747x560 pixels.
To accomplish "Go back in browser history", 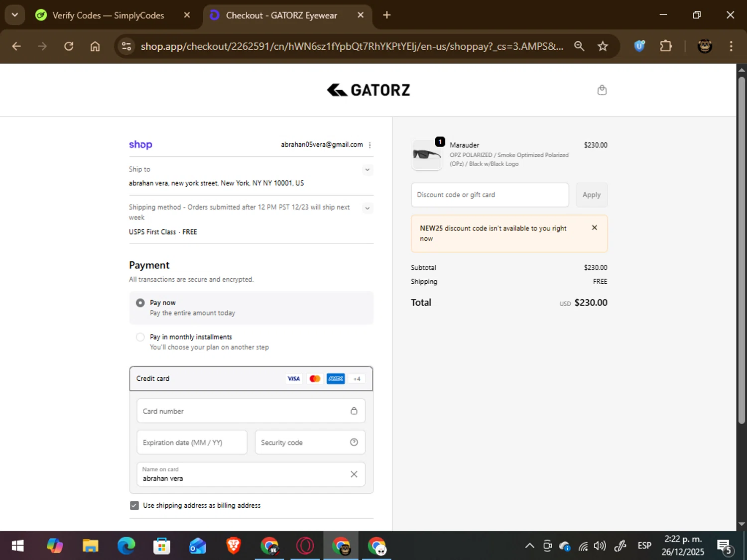I will tap(16, 46).
